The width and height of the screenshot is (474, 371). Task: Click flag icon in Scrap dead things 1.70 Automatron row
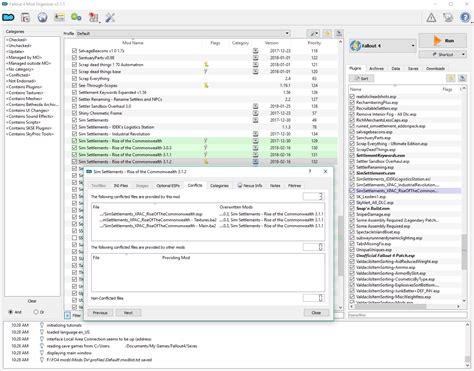coord(206,65)
